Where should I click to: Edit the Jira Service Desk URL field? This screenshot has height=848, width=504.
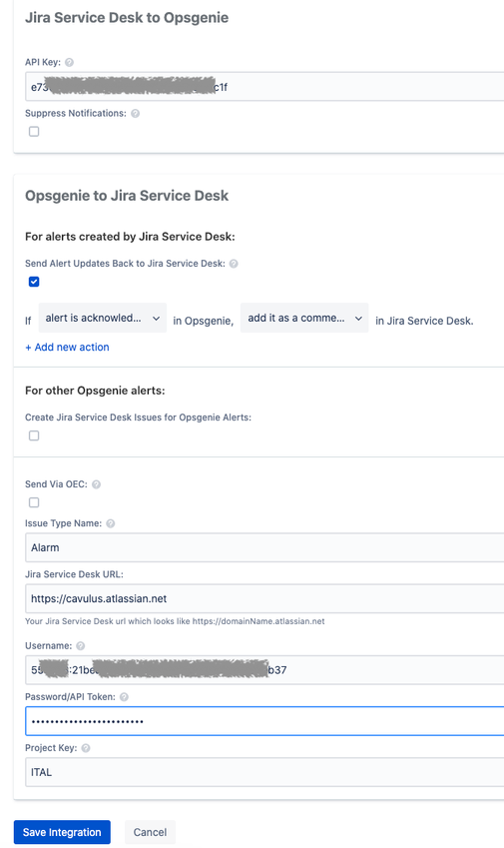pyautogui.click(x=264, y=598)
